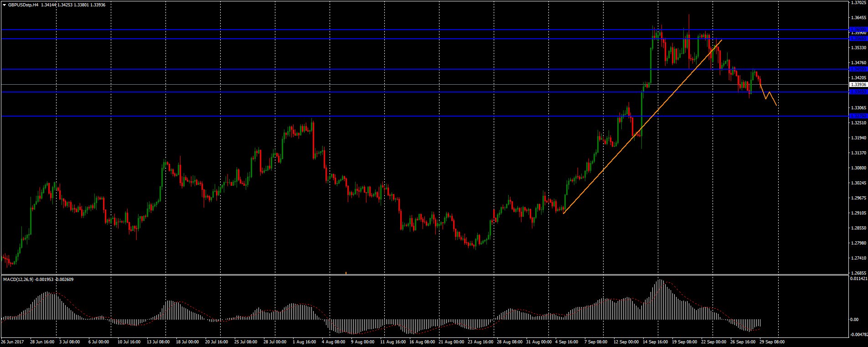Click the 1.29675 price scale value
868x347 pixels.
click(x=859, y=198)
